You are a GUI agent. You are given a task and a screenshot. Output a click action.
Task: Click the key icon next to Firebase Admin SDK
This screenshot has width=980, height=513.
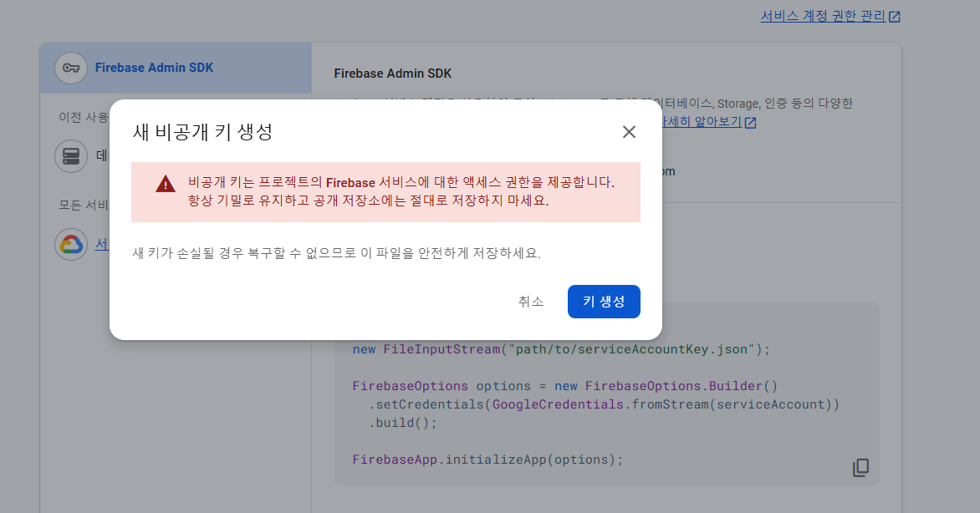pos(71,69)
